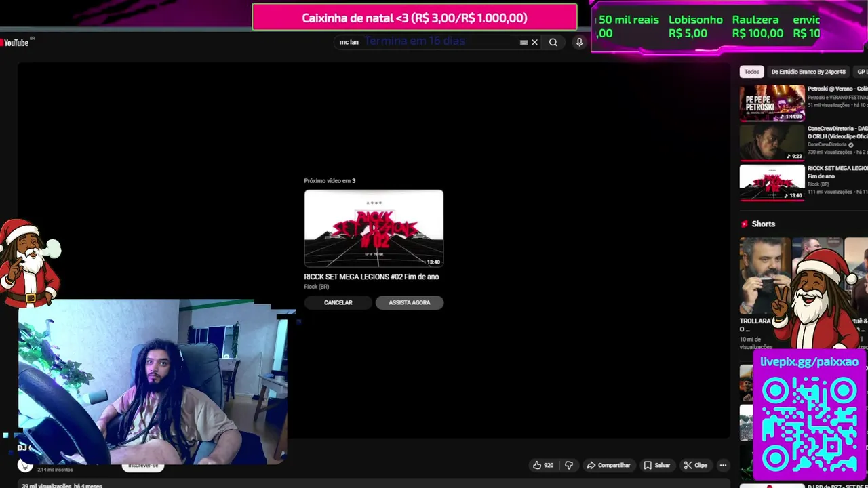868x488 pixels.
Task: Subscribe with the Inscrever-se button
Action: (143, 466)
